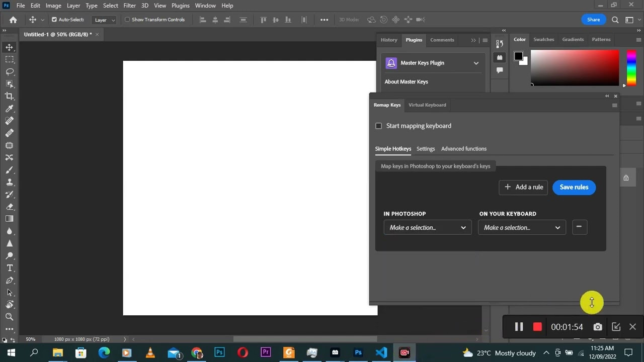Open the Layer auto-select dropdown
Screen dimensions: 644x362
105,20
